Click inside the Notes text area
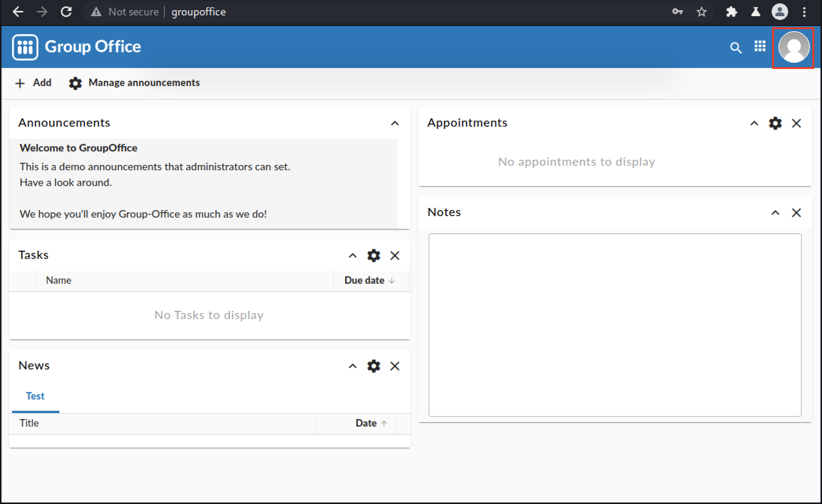This screenshot has width=822, height=504. pyautogui.click(x=615, y=325)
